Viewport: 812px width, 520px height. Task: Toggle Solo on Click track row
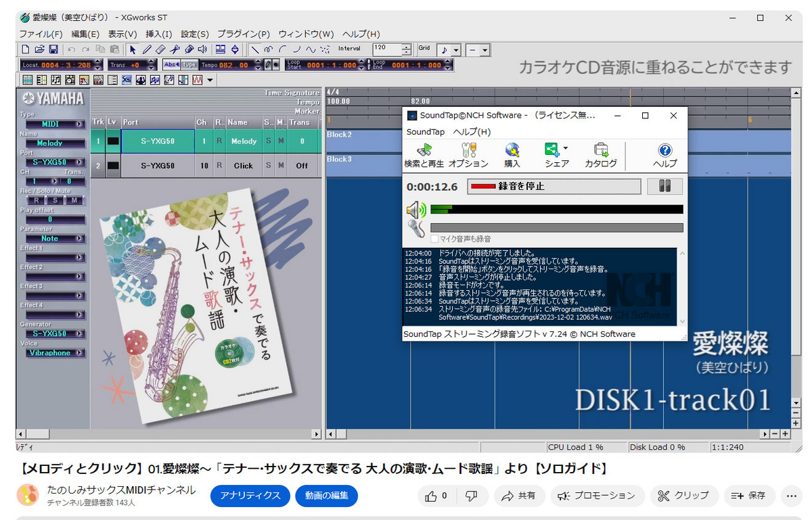[x=269, y=165]
